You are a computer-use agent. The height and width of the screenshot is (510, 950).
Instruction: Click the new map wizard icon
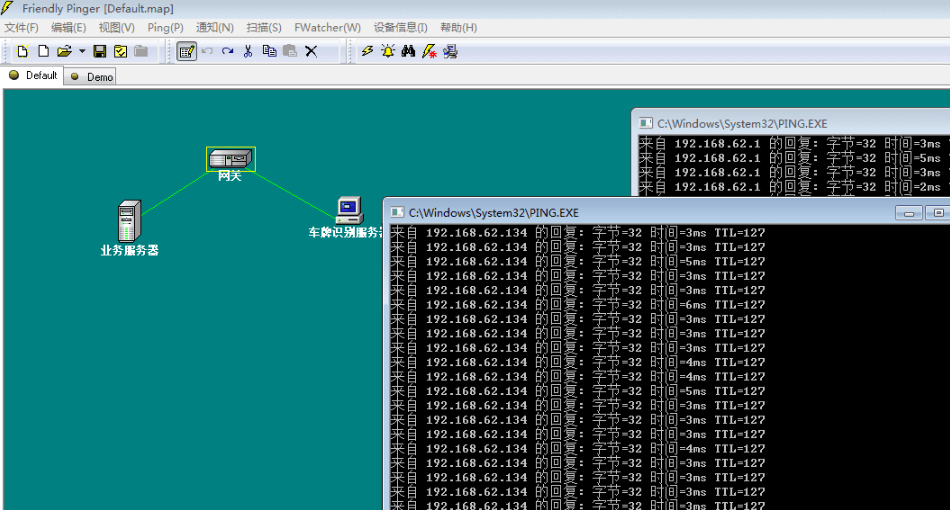[x=22, y=51]
